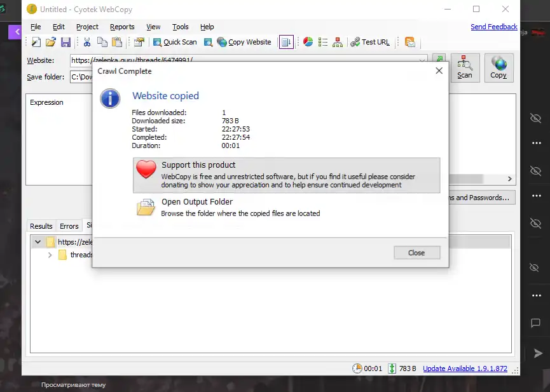This screenshot has width=550, height=392.
Task: Click the Expression column header
Action: [46, 102]
